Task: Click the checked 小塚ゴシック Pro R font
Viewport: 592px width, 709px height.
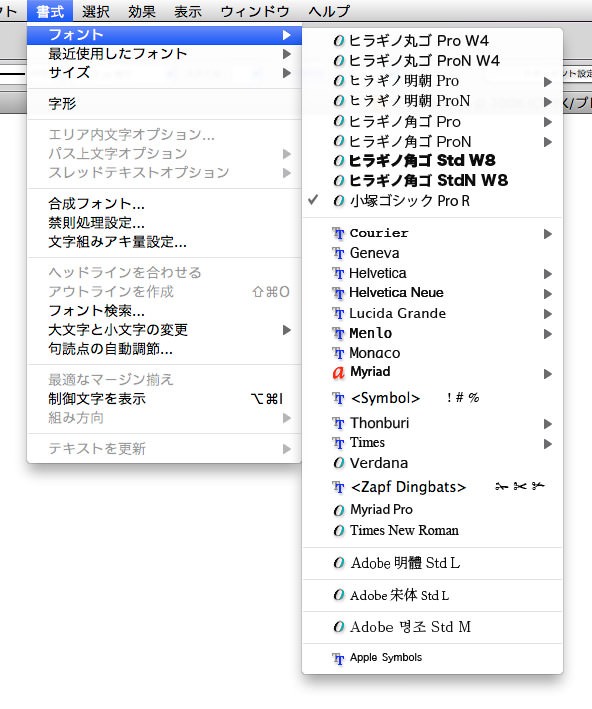Action: pos(432,201)
